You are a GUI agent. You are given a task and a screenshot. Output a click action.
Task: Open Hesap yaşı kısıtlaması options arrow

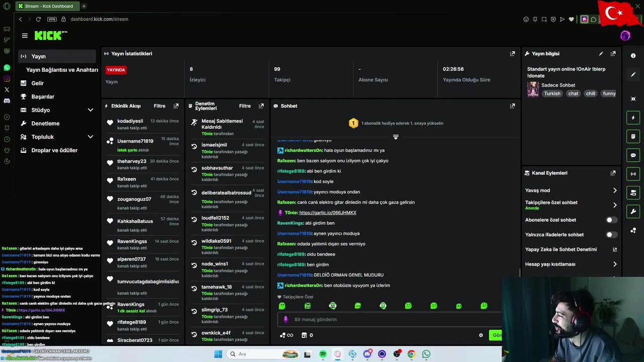(614, 264)
